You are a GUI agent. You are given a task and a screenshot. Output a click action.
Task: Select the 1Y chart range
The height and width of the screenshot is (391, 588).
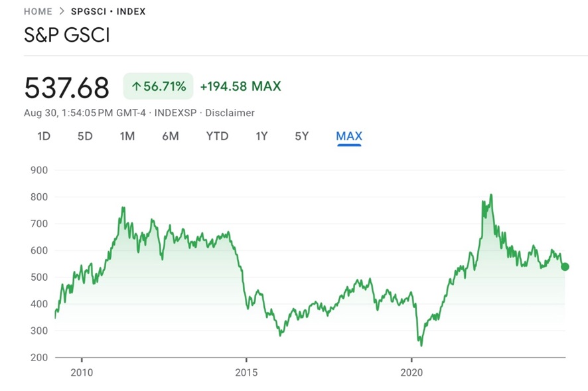tap(261, 136)
